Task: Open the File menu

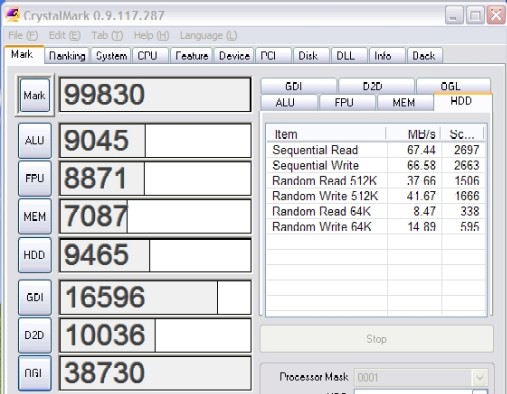Action: [x=23, y=35]
